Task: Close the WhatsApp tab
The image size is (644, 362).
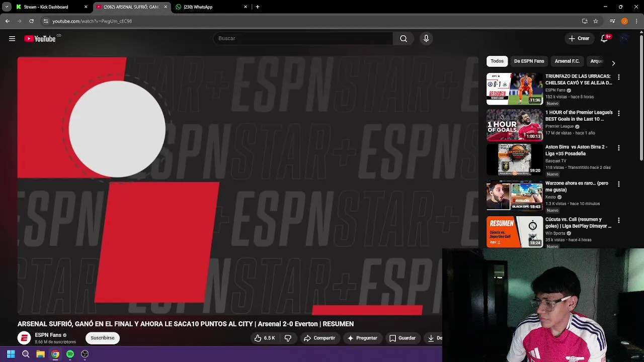Action: click(246, 7)
